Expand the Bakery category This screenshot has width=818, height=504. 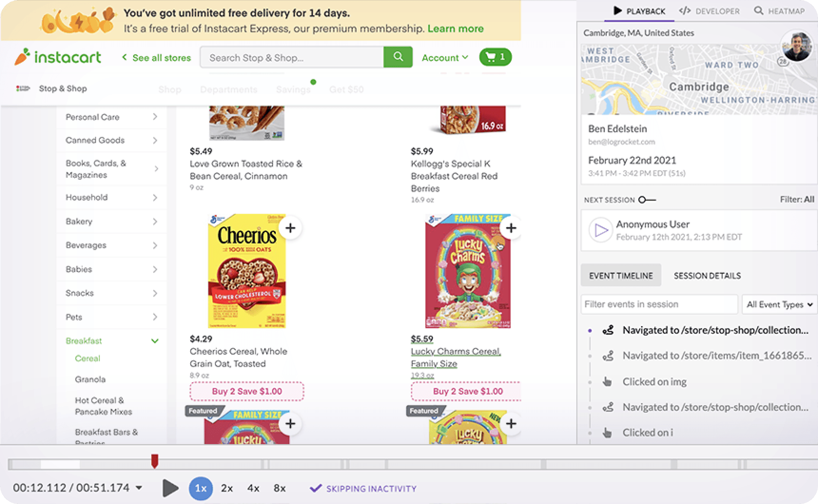tap(111, 221)
